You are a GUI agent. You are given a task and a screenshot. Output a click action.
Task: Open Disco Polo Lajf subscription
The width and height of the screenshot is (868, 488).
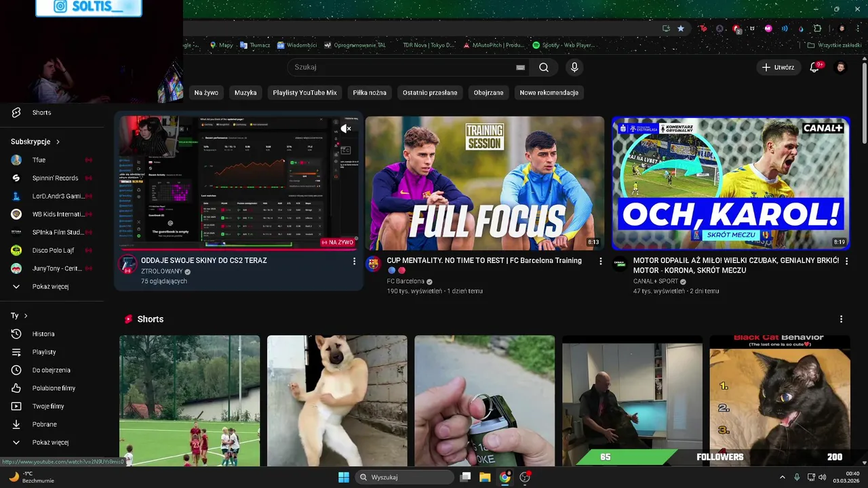click(x=52, y=250)
